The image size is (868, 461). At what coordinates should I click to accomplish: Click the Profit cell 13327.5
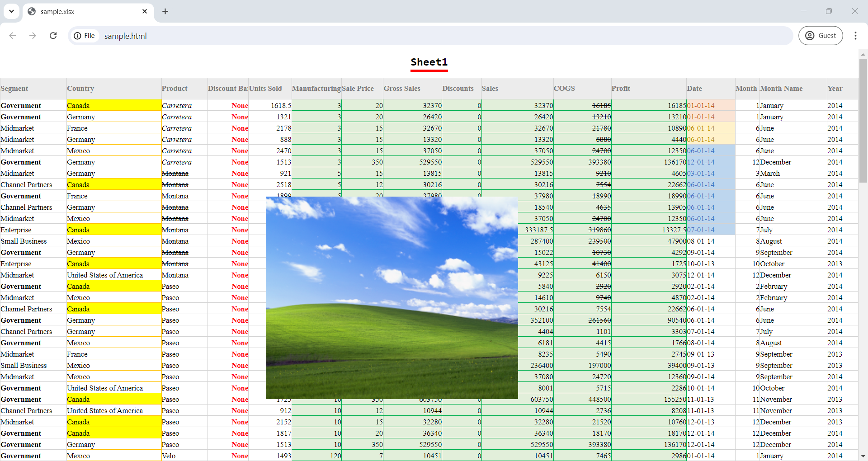tap(649, 230)
